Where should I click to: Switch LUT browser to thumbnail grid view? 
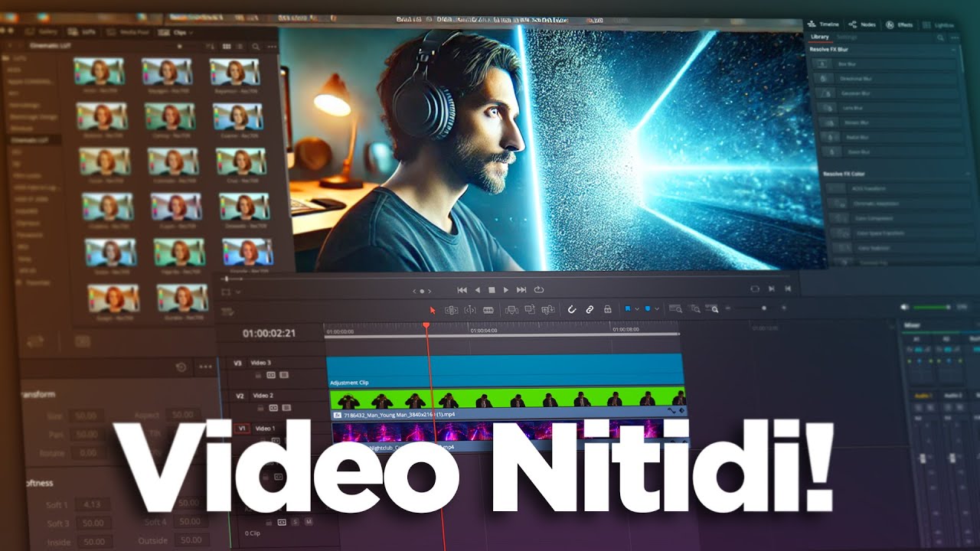(x=227, y=47)
